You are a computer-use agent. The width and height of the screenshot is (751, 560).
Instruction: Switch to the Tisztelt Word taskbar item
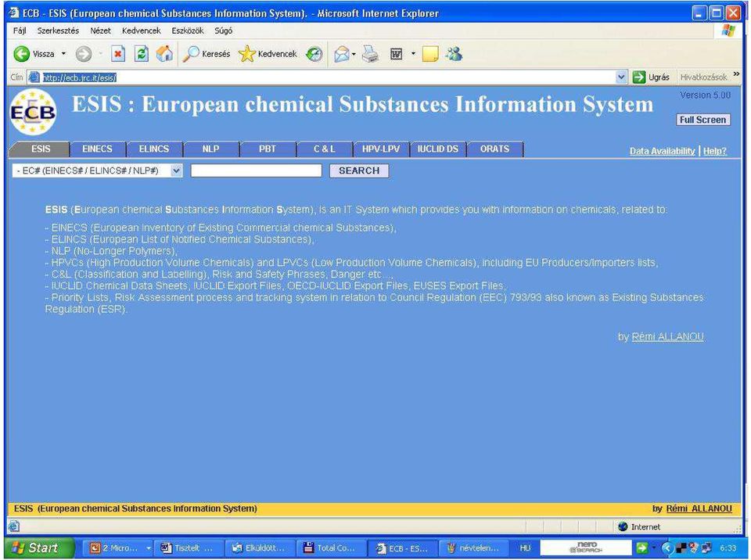tap(190, 548)
